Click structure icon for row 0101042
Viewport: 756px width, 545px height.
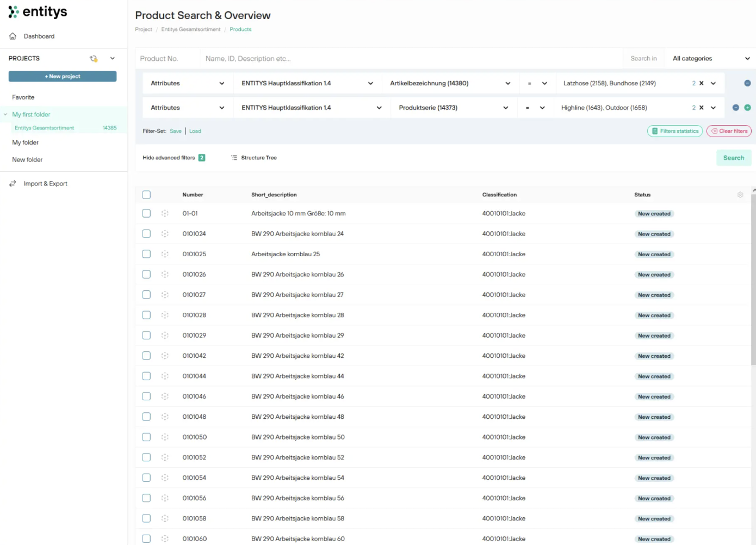point(165,356)
